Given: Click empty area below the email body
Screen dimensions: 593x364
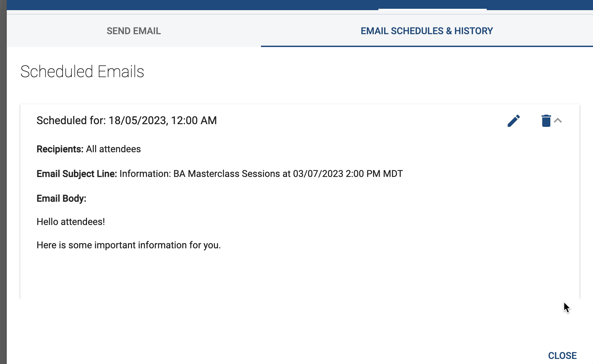Looking at the screenshot, I should [300, 275].
